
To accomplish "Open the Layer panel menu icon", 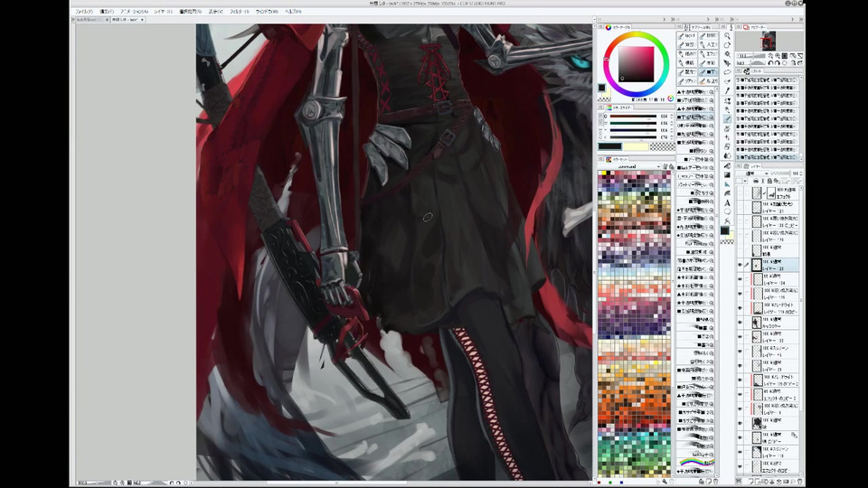I will (x=739, y=166).
